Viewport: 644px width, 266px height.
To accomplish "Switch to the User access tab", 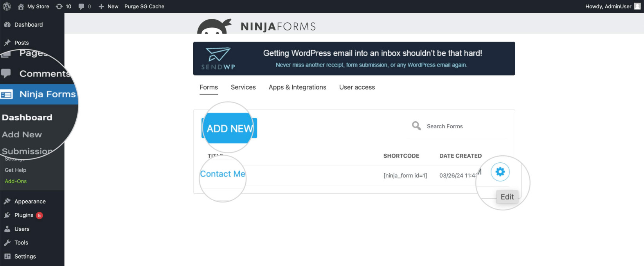I will coord(357,87).
